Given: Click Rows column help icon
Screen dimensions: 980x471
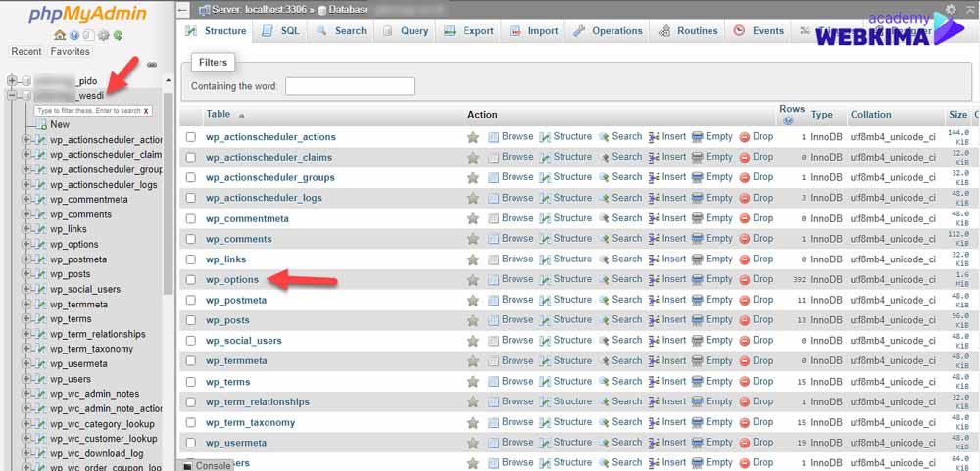Looking at the screenshot, I should 788,120.
